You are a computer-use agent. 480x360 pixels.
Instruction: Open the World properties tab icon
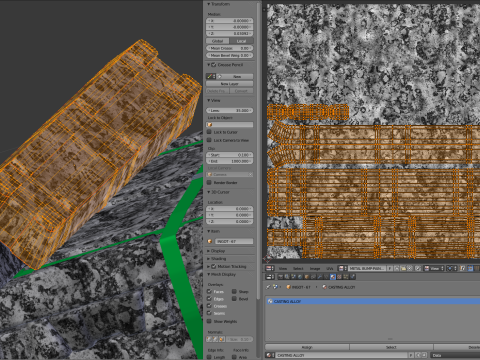click(300, 277)
